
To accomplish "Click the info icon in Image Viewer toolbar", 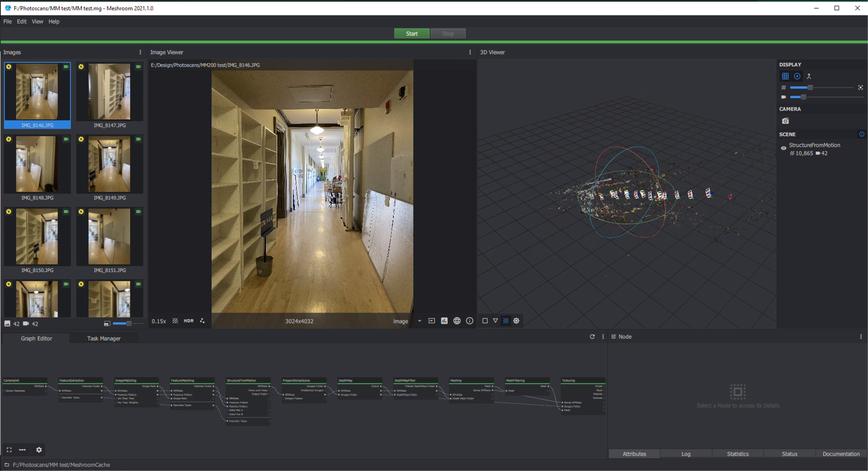I will click(469, 321).
